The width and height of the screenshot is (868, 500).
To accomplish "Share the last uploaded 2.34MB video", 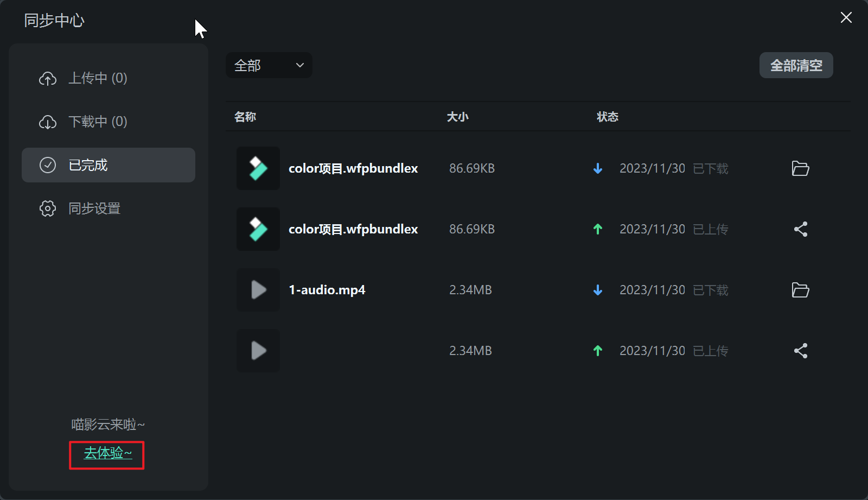I will [800, 351].
